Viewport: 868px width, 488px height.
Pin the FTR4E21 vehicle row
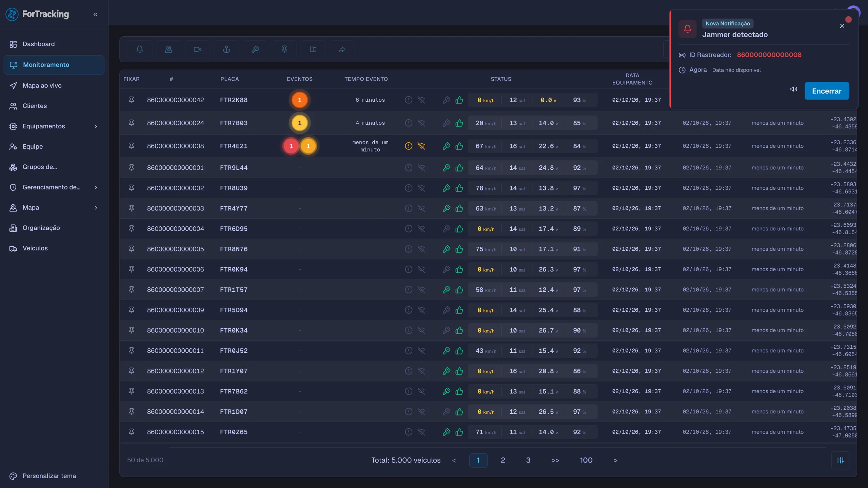point(132,146)
